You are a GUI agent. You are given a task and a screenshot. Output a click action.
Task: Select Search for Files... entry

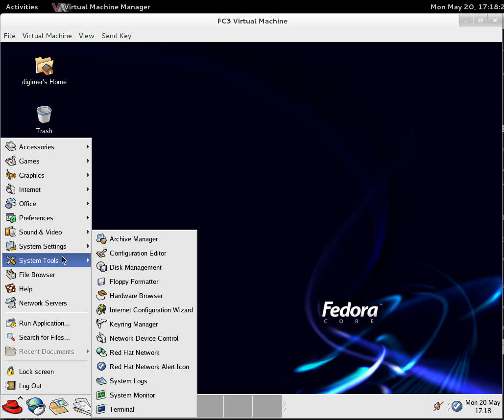[47, 337]
